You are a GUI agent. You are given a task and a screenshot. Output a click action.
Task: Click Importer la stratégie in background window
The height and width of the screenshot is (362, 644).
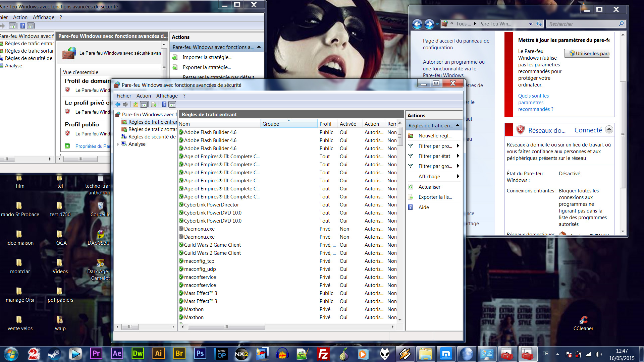pyautogui.click(x=207, y=57)
